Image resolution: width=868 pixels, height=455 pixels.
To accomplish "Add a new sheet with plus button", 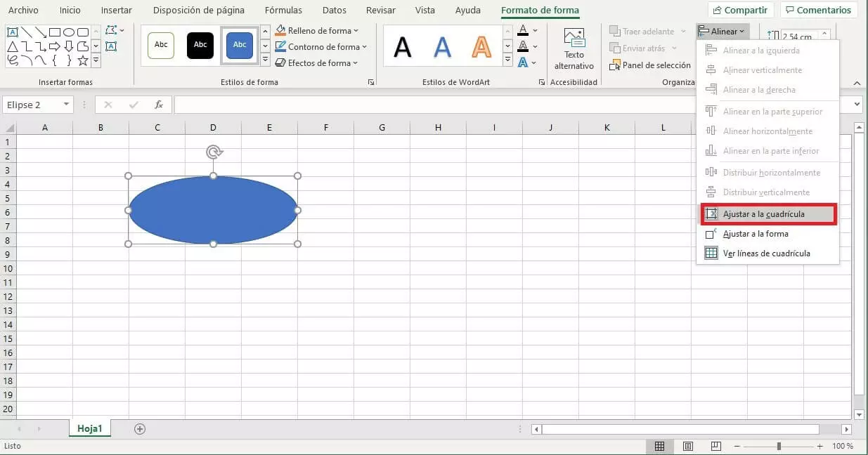I will (140, 429).
